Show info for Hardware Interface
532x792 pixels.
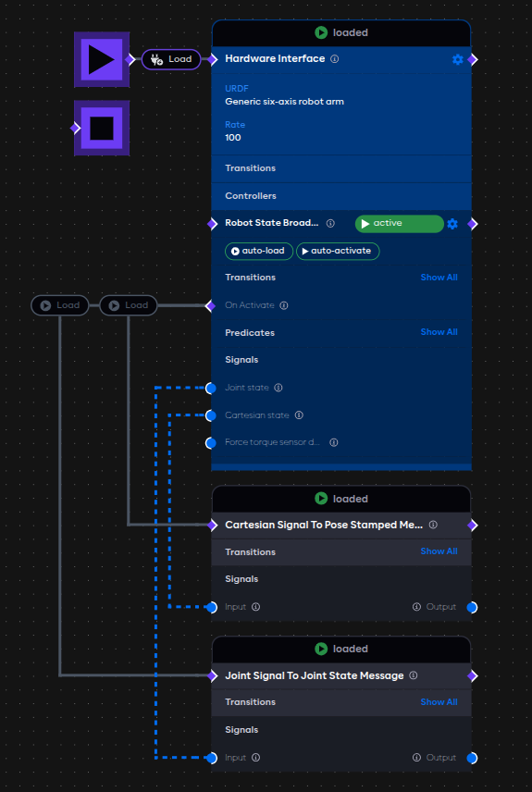pyautogui.click(x=334, y=59)
